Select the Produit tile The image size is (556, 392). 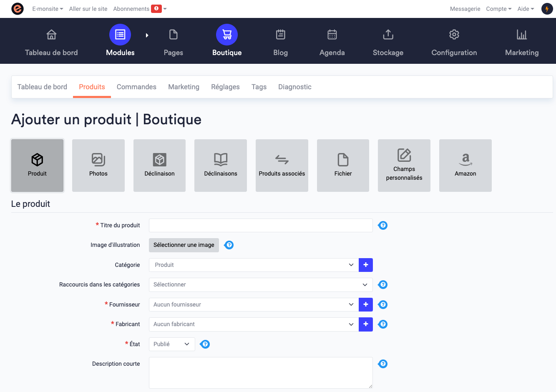[38, 166]
